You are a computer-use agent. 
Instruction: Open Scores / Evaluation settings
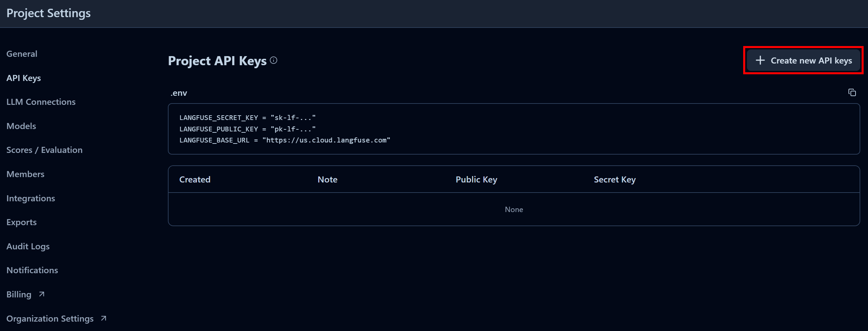coord(44,150)
